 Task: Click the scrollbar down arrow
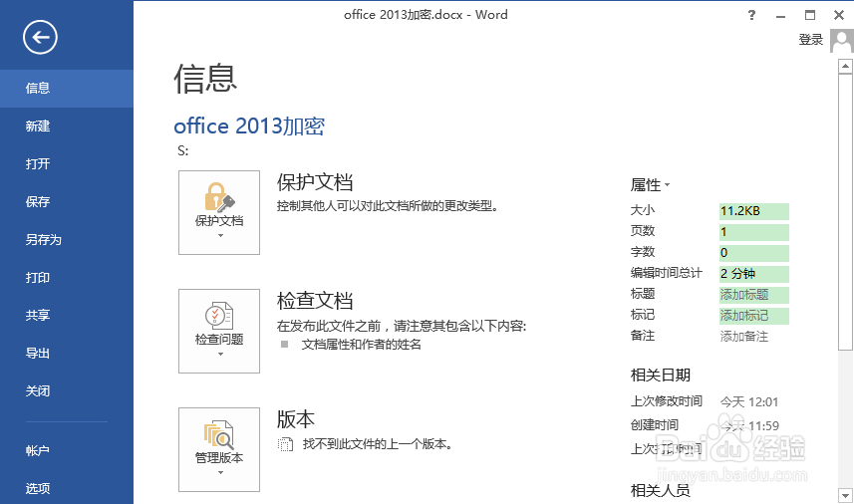click(x=845, y=496)
